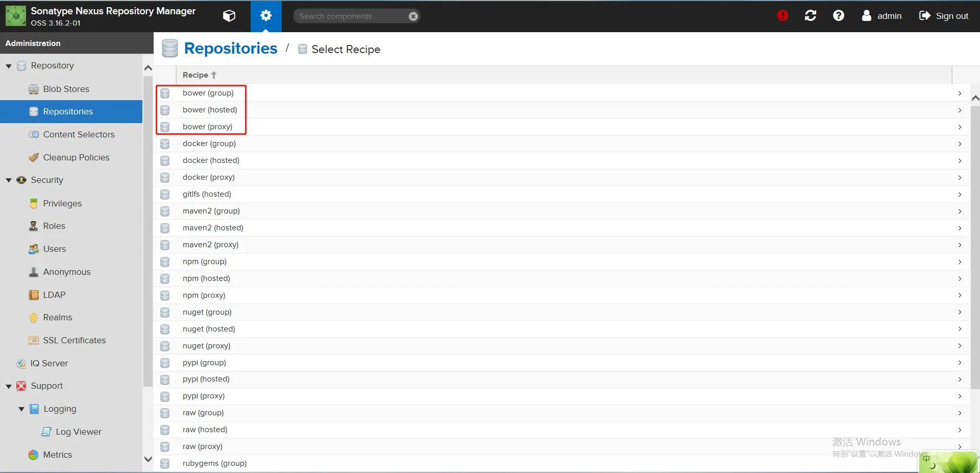The height and width of the screenshot is (473, 980).
Task: Select the pypi (hosted) recipe
Action: click(562, 379)
